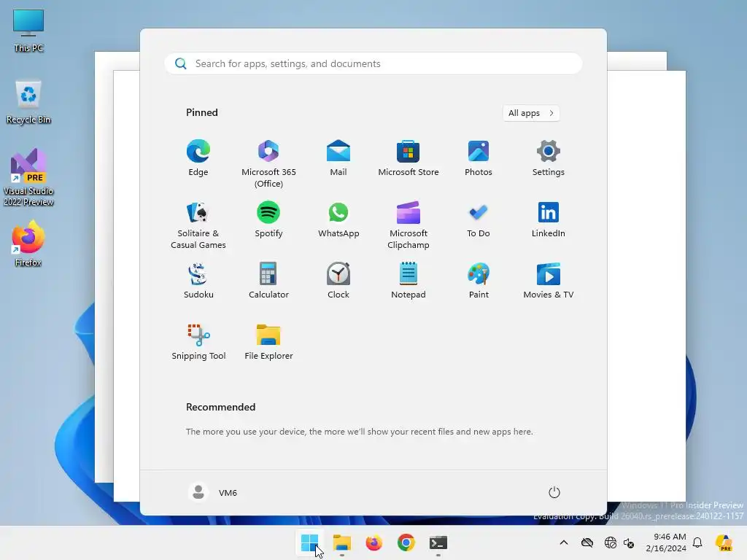Focus the Start menu search box

[x=373, y=64]
